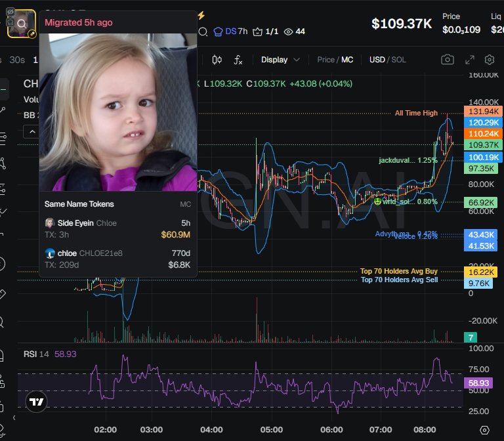
Task: Click the RSI 14 indicator legend
Action: pos(50,354)
